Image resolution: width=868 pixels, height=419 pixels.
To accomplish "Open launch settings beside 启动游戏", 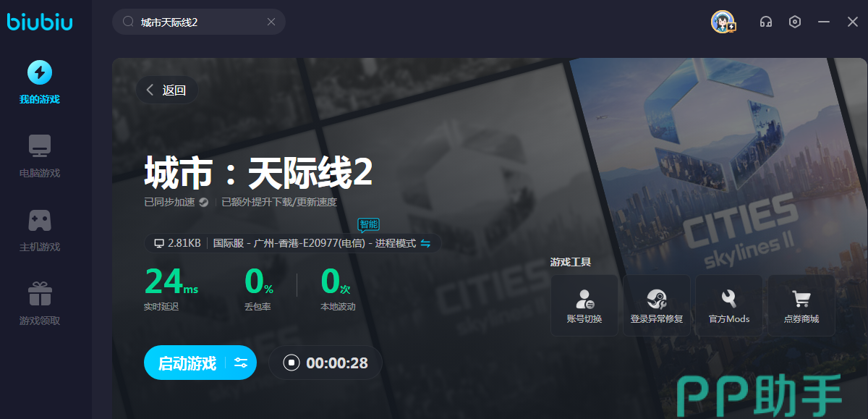I will click(x=241, y=363).
